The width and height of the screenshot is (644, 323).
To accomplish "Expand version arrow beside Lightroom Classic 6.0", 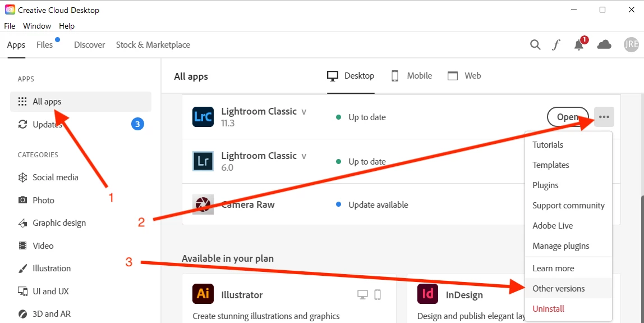I will pos(304,156).
